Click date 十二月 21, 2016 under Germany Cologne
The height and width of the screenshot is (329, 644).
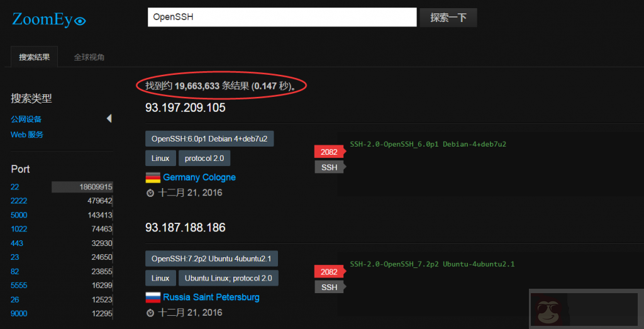[x=190, y=192]
